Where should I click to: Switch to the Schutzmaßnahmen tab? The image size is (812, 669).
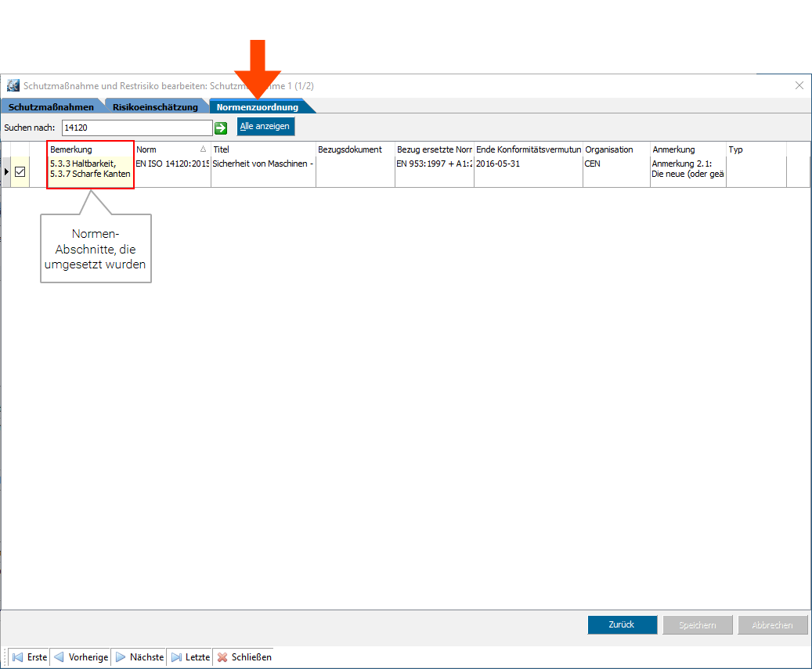[x=51, y=107]
